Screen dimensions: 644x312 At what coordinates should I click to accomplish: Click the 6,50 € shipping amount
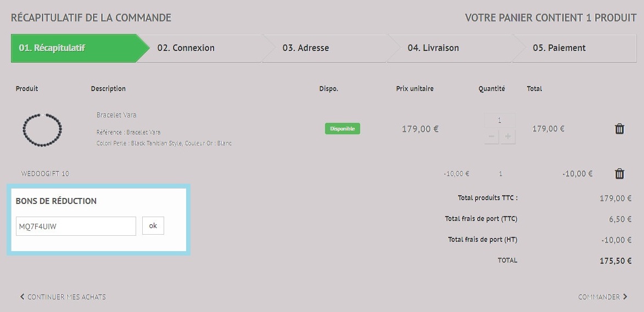click(620, 219)
